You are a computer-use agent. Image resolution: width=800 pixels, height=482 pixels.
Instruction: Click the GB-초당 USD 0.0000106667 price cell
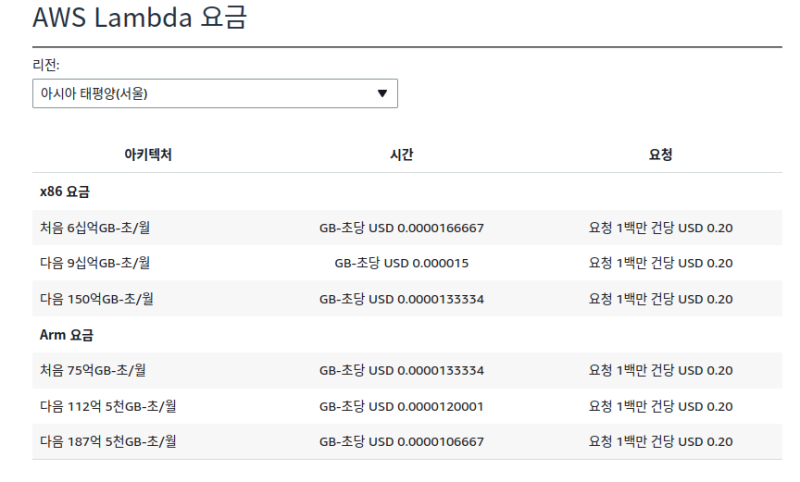[x=401, y=441]
